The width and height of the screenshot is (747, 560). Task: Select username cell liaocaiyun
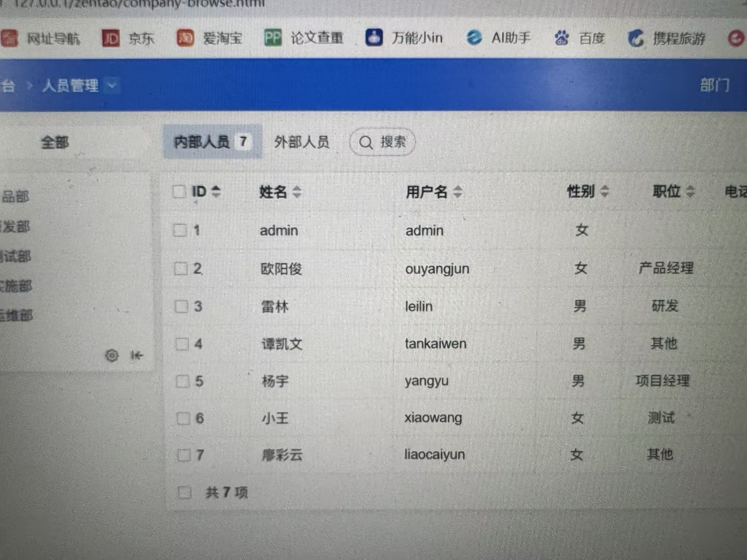(435, 455)
